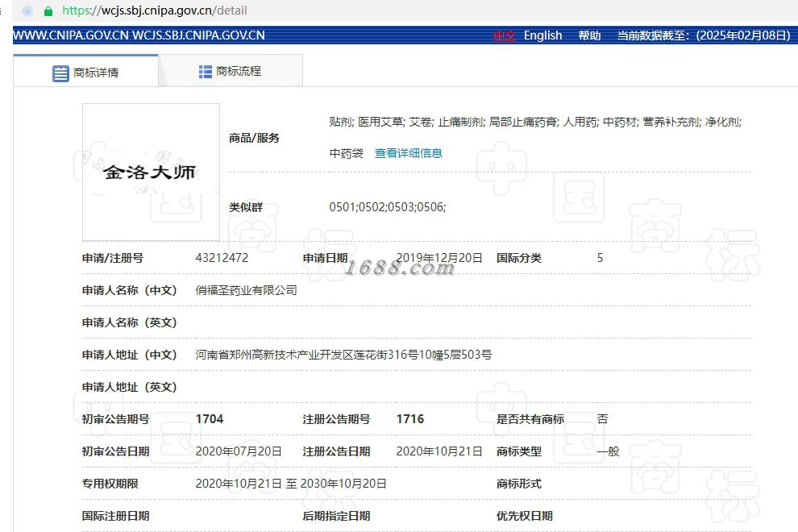Click the 商品/服务 label

(x=254, y=138)
